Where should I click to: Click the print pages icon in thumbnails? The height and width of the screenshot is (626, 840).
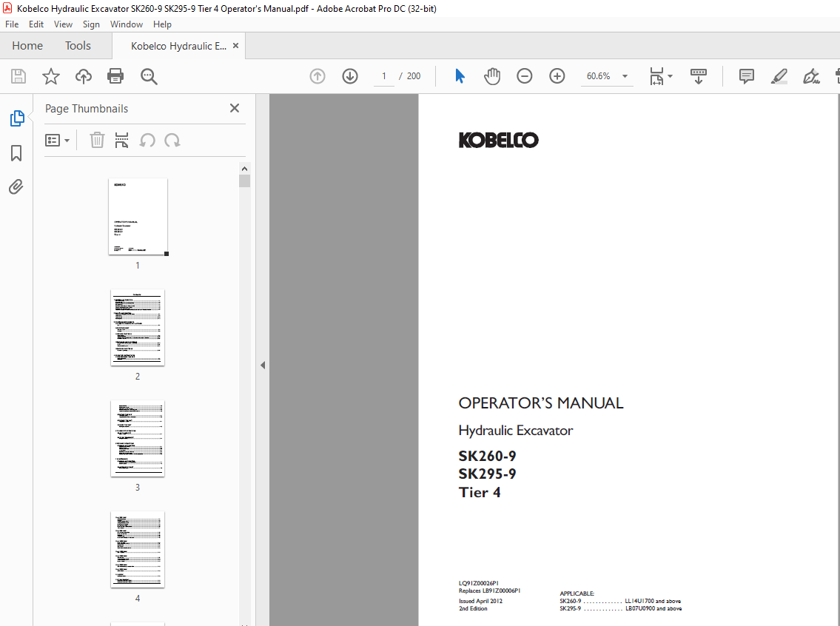121,141
